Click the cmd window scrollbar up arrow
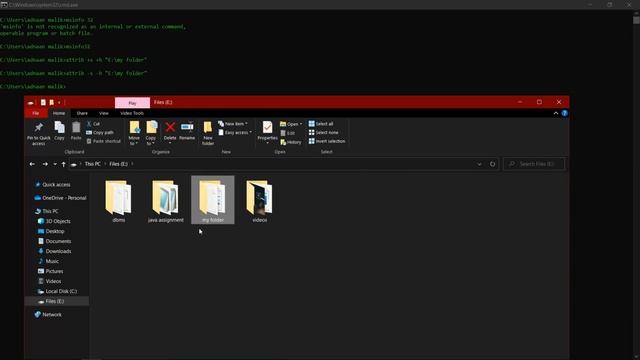640x360 pixels. 636,13
